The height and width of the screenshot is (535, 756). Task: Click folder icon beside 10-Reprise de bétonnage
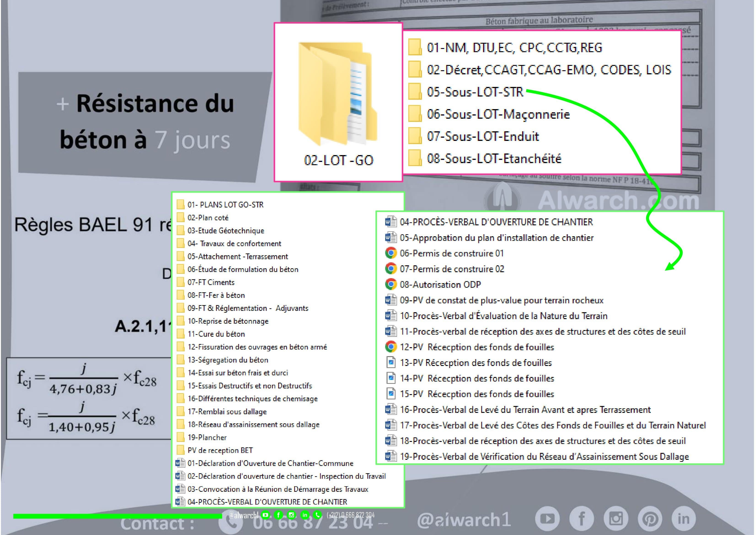[x=180, y=321]
